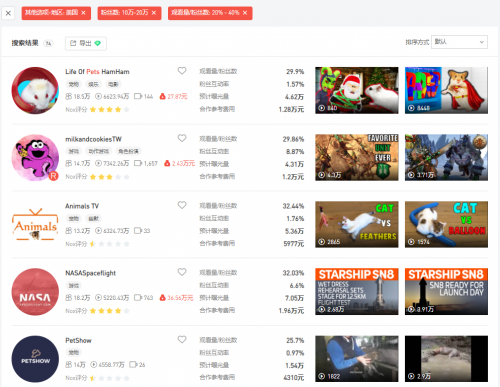Click the followers icon beside 18.5万 for HamHam

pos(68,96)
